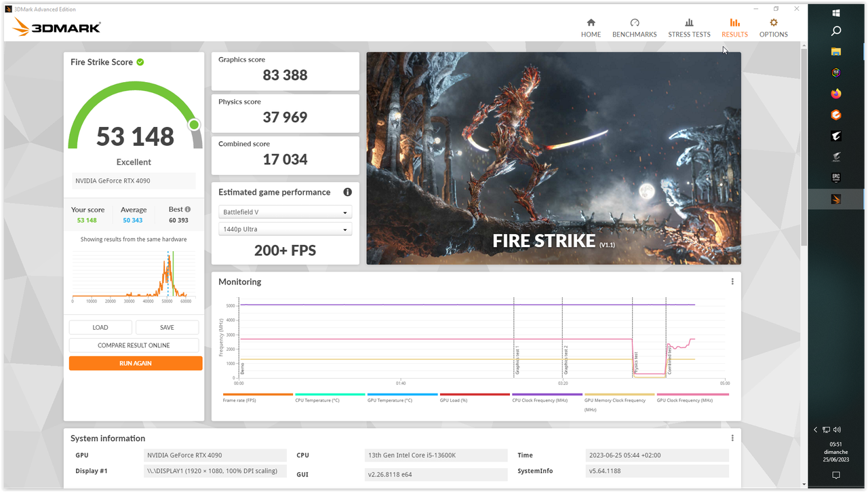The width and height of the screenshot is (868, 492).
Task: Toggle CPU Clock Frequency legend series
Action: (x=547, y=398)
